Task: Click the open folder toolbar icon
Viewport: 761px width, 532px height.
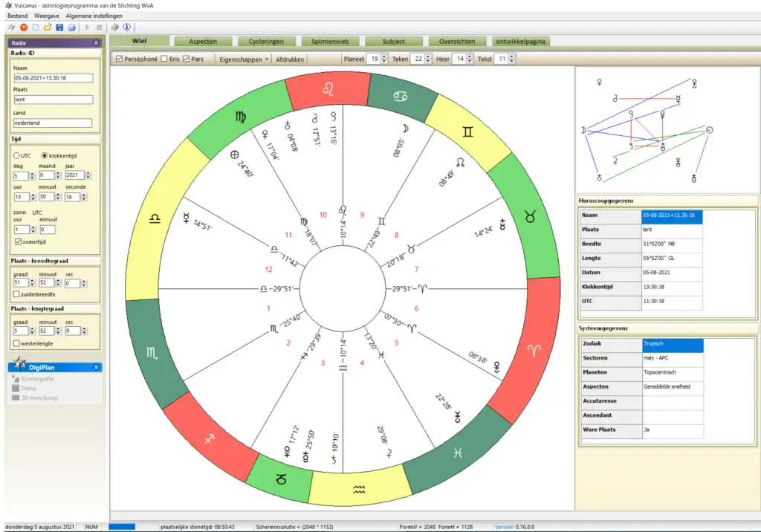Action: pyautogui.click(x=47, y=27)
